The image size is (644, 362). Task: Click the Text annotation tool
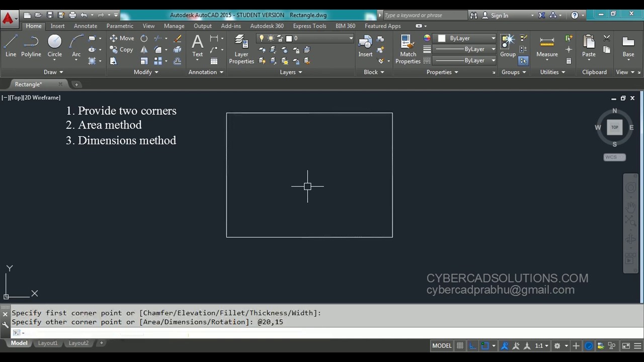(197, 46)
